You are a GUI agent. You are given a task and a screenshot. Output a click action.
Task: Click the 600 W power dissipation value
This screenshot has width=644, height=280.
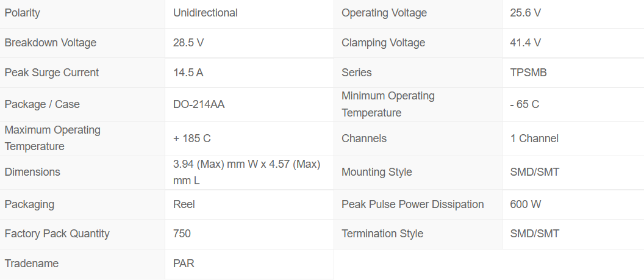tap(526, 204)
